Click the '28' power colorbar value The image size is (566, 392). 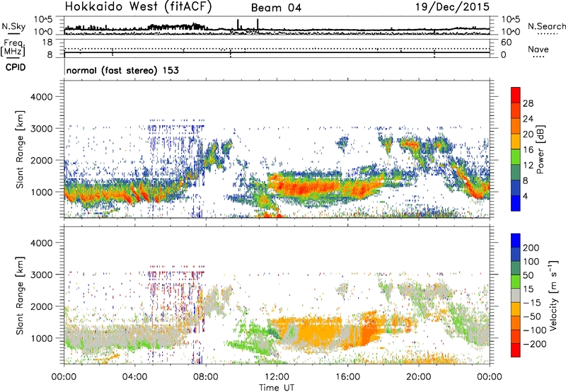(x=528, y=103)
